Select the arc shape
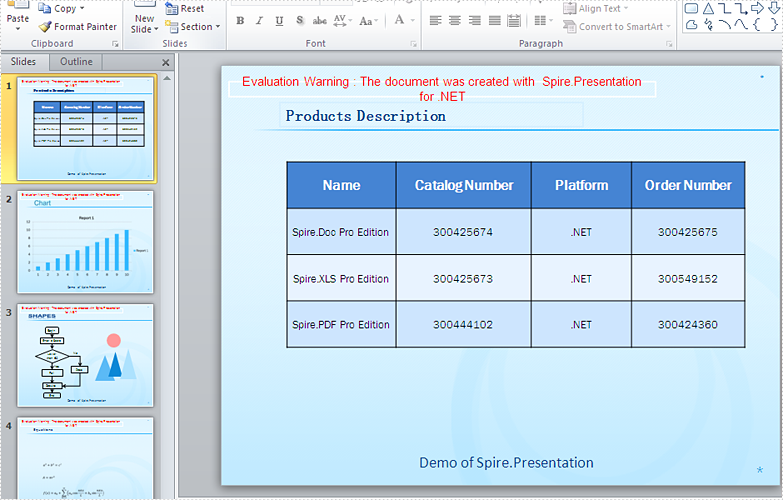The image size is (783, 500). [725, 24]
